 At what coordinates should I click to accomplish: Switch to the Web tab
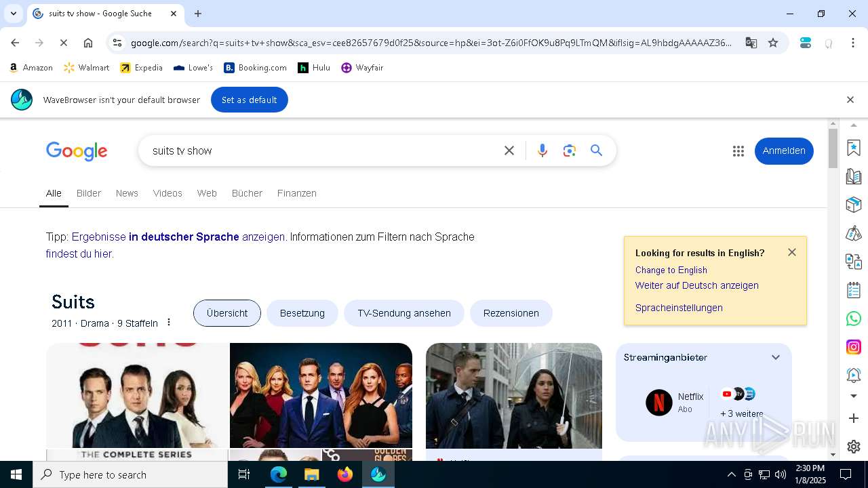(x=207, y=193)
